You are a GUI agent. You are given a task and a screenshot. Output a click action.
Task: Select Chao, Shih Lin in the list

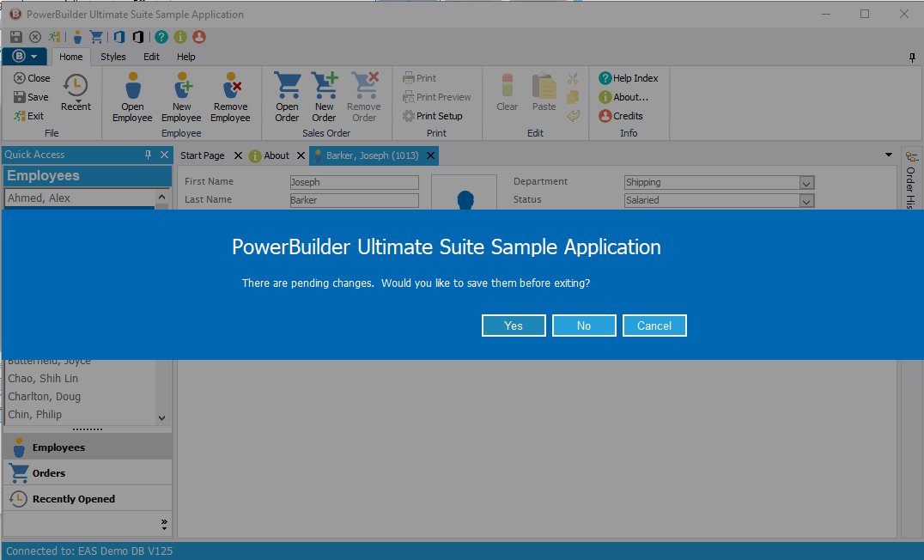pyautogui.click(x=80, y=379)
